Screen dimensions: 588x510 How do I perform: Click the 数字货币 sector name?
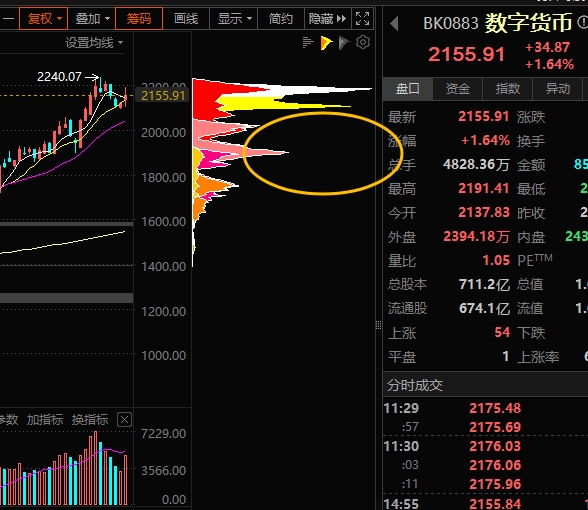[528, 23]
